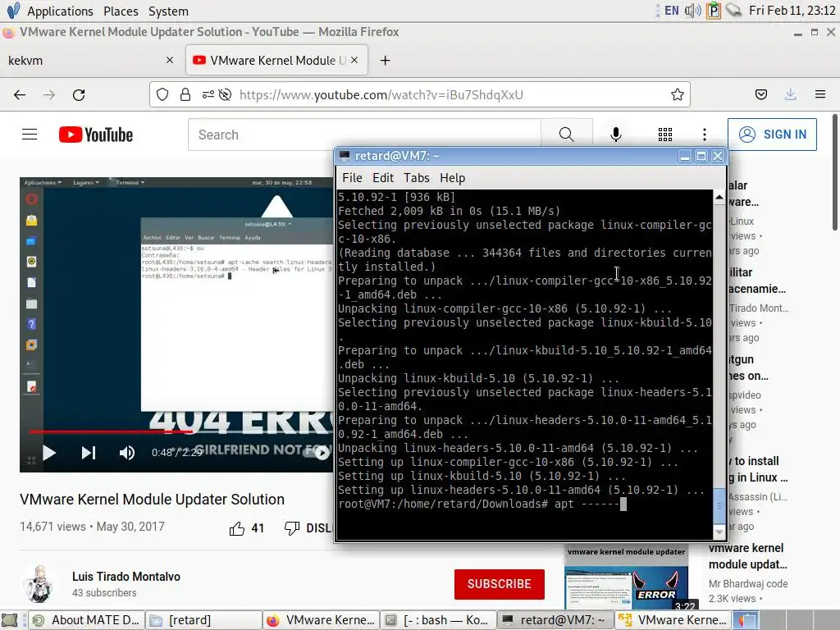The width and height of the screenshot is (840, 630).
Task: Open terminal Help menu
Action: pos(452,178)
